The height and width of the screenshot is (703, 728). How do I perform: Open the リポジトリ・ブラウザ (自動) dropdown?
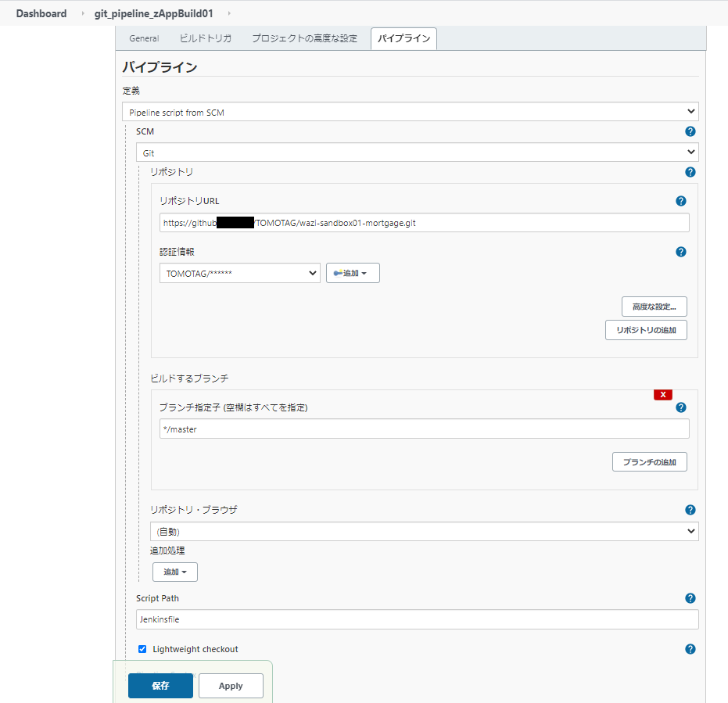(x=424, y=531)
